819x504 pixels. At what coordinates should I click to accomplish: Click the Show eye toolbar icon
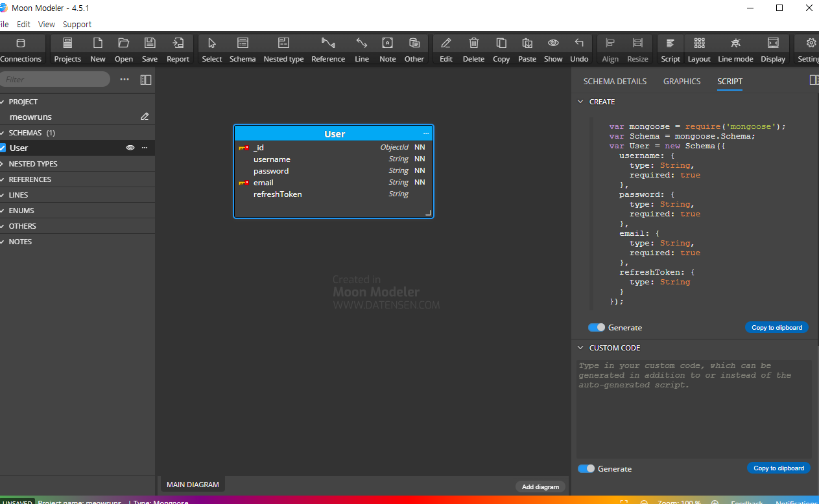point(553,50)
